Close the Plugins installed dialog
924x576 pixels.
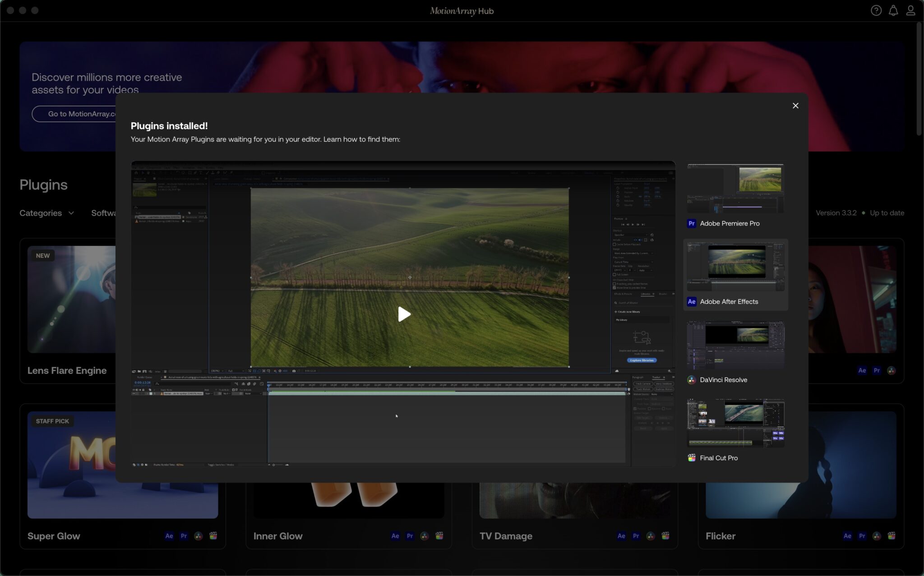(795, 106)
